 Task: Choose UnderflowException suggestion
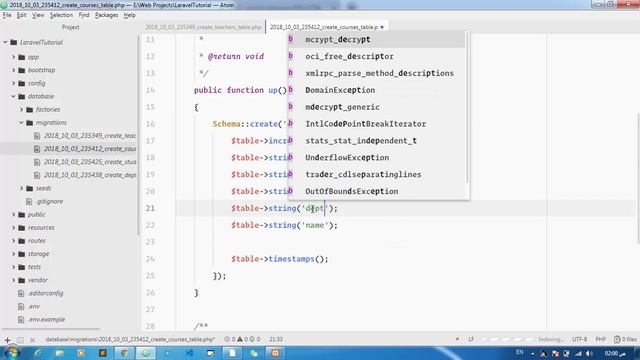pos(376,158)
